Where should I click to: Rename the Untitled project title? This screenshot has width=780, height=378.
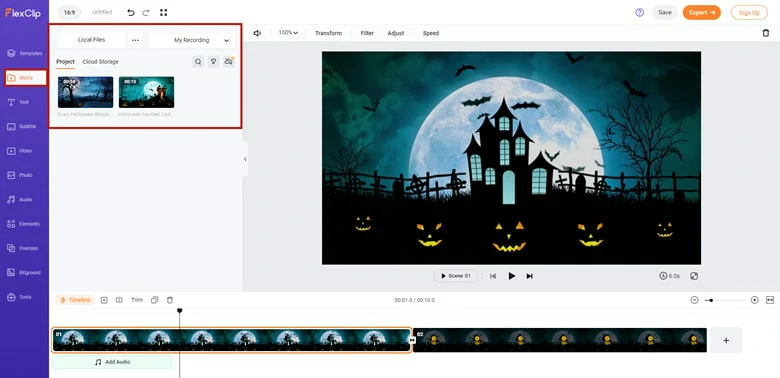[x=102, y=12]
